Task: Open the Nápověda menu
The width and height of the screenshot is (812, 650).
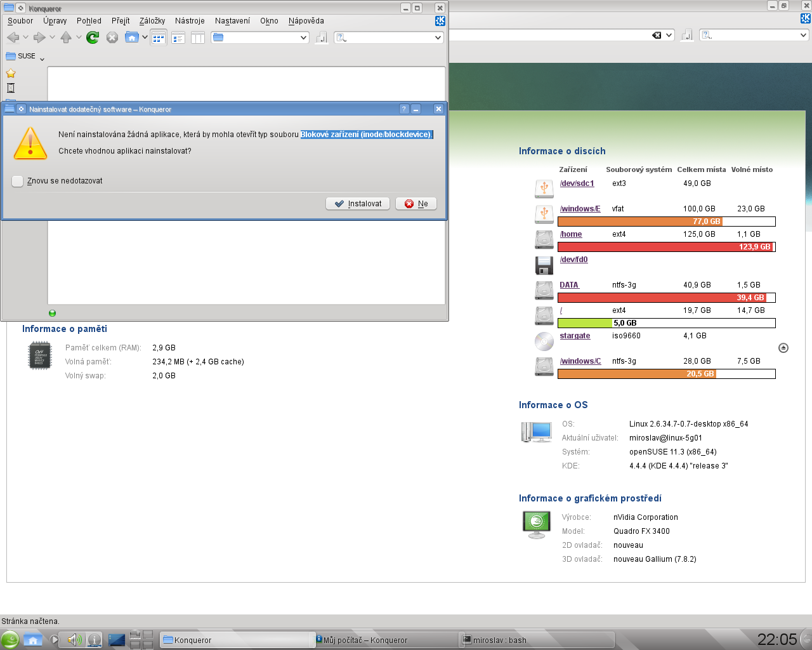Action: click(306, 21)
